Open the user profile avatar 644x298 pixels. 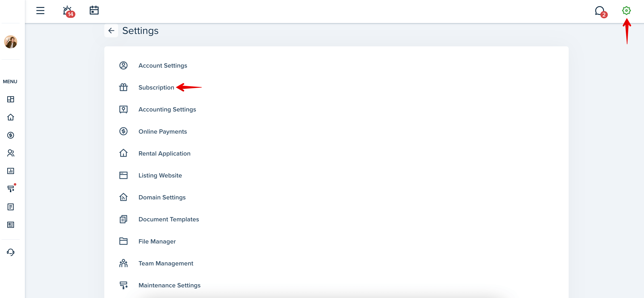[10, 42]
